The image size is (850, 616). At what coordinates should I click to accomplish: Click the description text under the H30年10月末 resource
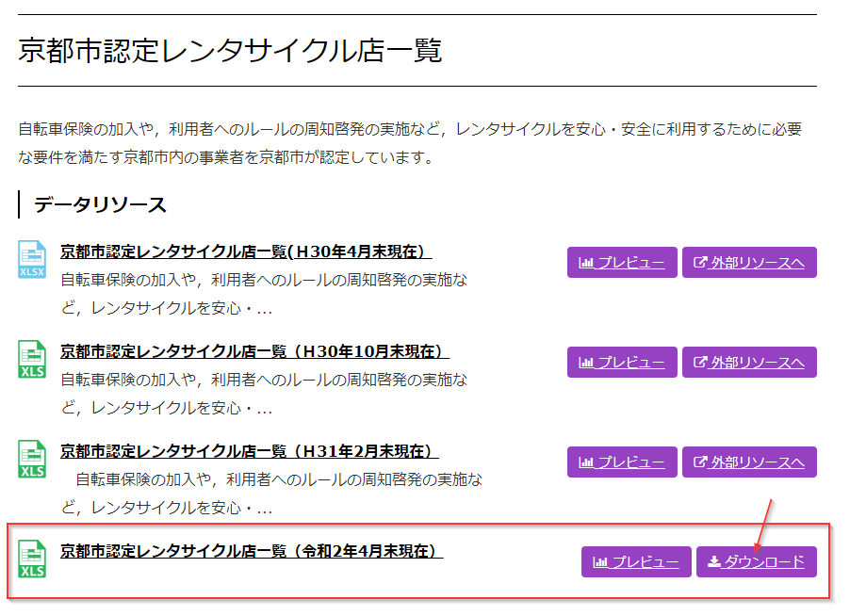[264, 394]
